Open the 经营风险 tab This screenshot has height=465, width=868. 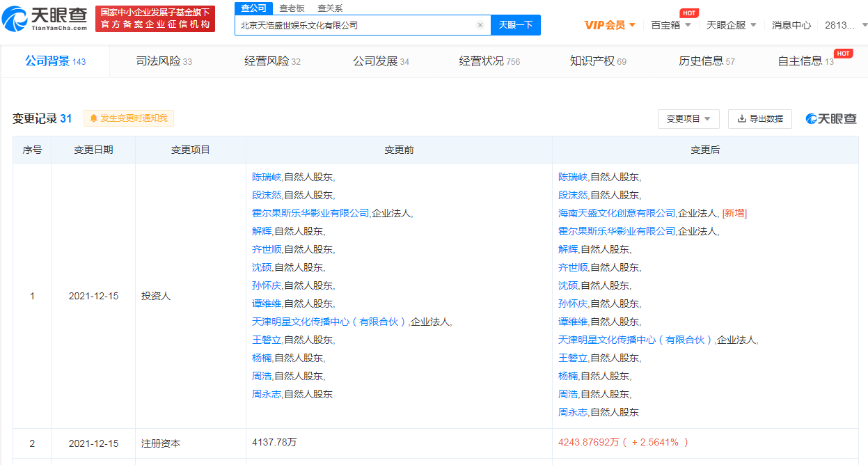(x=273, y=61)
